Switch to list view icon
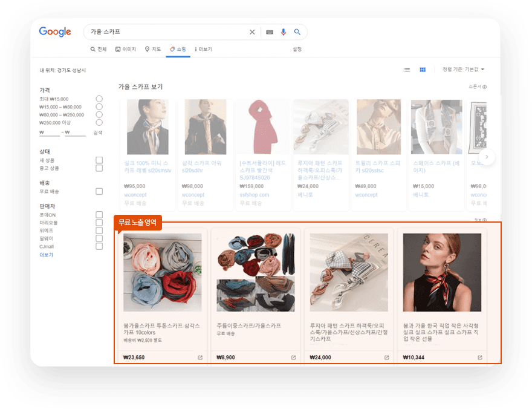Image resolution: width=532 pixels, height=409 pixels. click(x=407, y=70)
